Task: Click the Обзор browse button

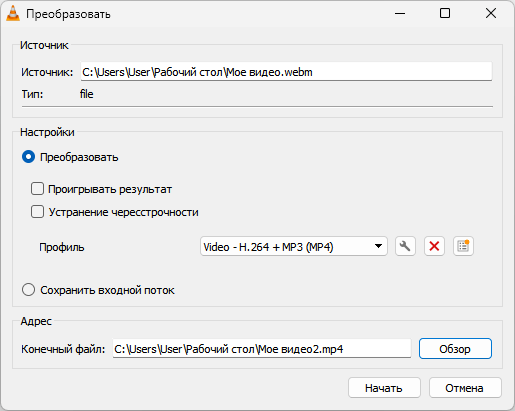Action: (455, 349)
